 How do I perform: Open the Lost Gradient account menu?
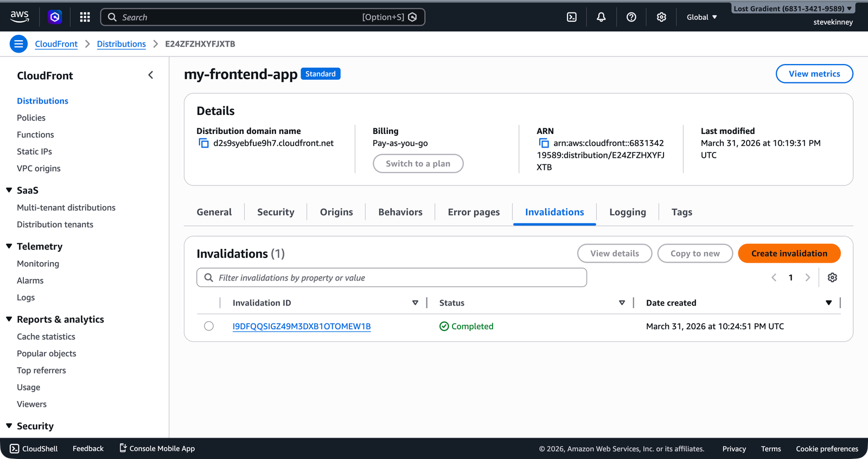[793, 9]
